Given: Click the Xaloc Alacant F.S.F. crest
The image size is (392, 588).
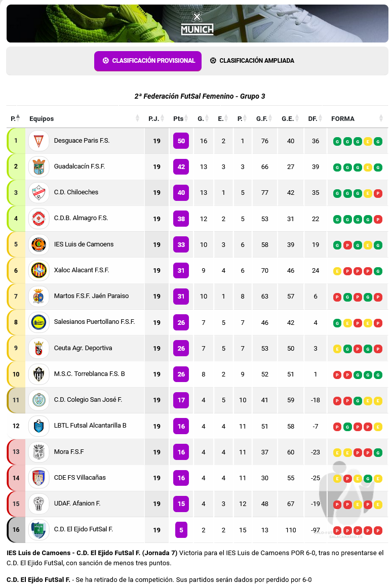Looking at the screenshot, I should (x=38, y=271).
